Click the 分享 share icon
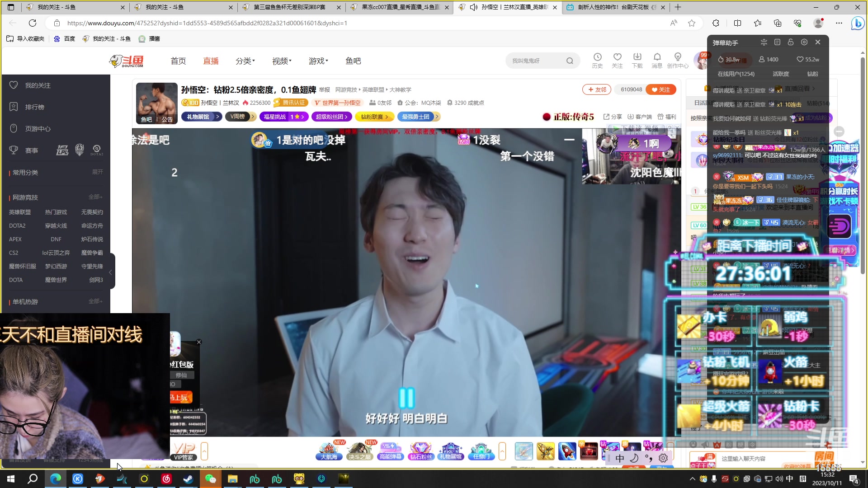The width and height of the screenshot is (868, 488). click(x=613, y=117)
